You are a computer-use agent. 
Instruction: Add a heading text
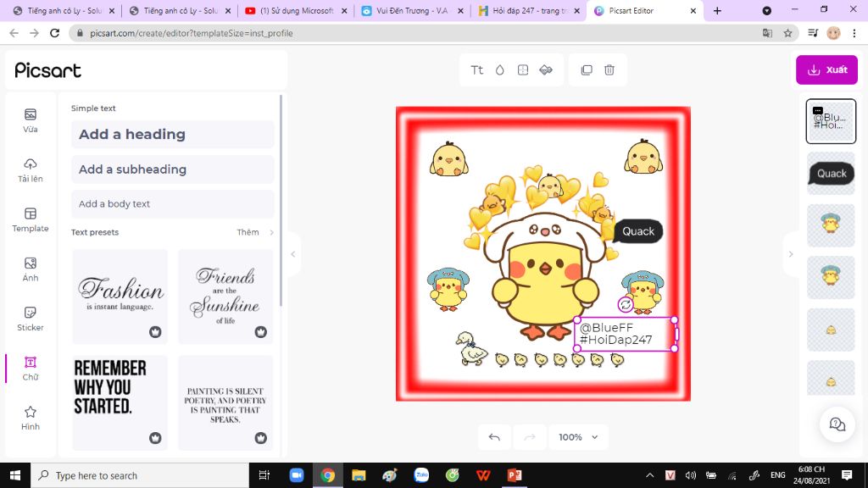click(x=173, y=135)
